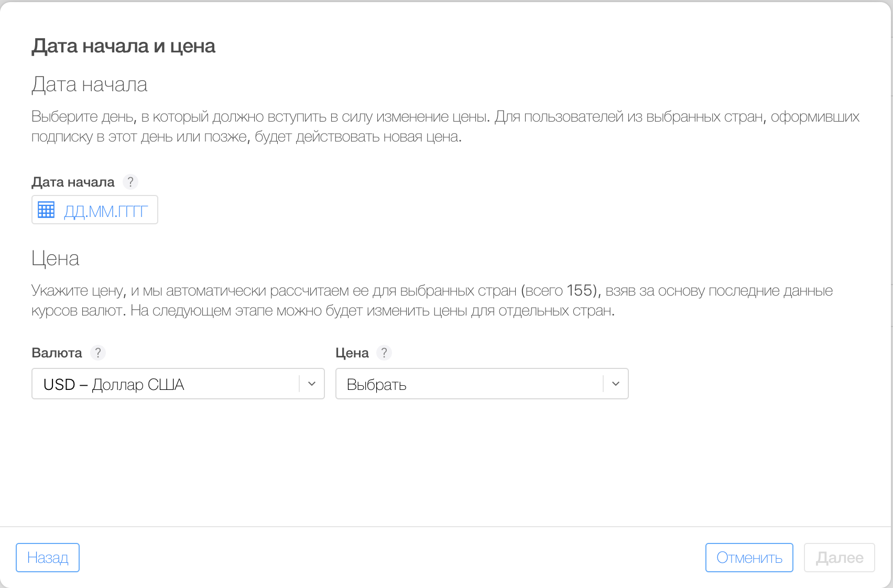The image size is (893, 588).
Task: Cancel the dialog with Отменить
Action: [x=749, y=558]
